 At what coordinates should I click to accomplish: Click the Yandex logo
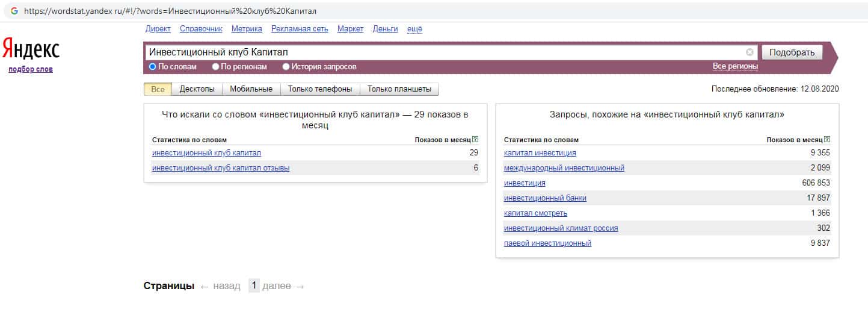pyautogui.click(x=31, y=49)
